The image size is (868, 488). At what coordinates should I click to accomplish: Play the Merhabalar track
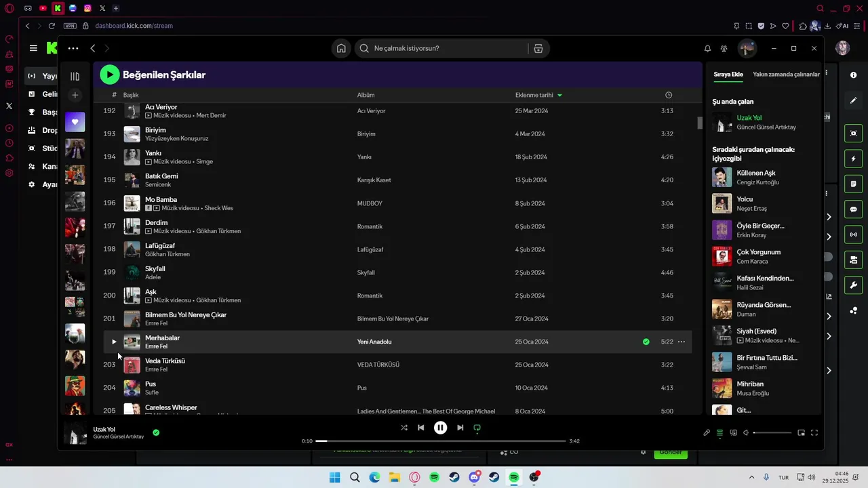(114, 342)
